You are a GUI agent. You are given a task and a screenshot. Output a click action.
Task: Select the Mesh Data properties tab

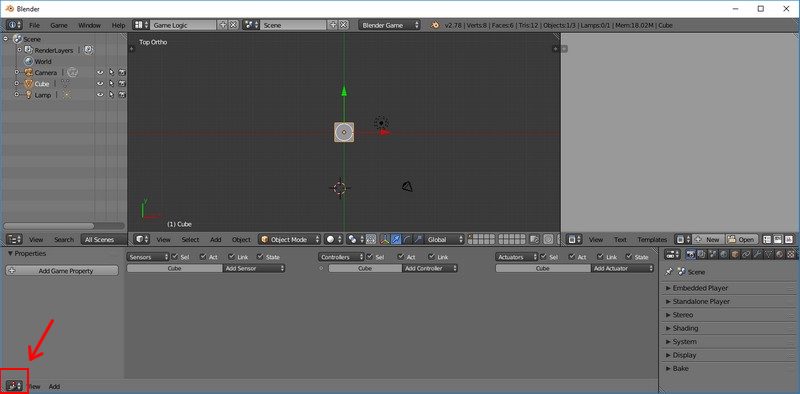coord(768,254)
